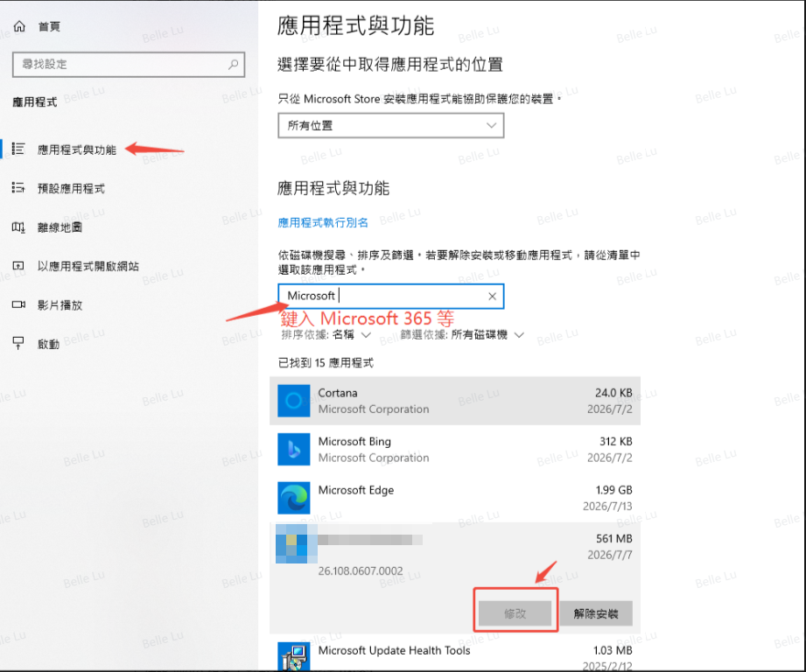
Task: Click Microsoft Corporation under Microsoft Bing
Action: pos(373,458)
